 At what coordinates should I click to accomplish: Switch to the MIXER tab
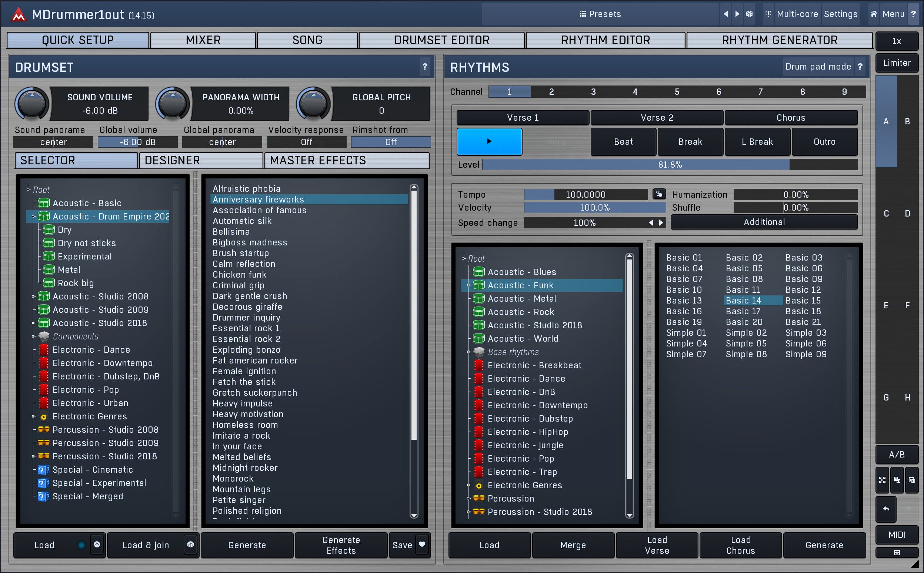203,40
